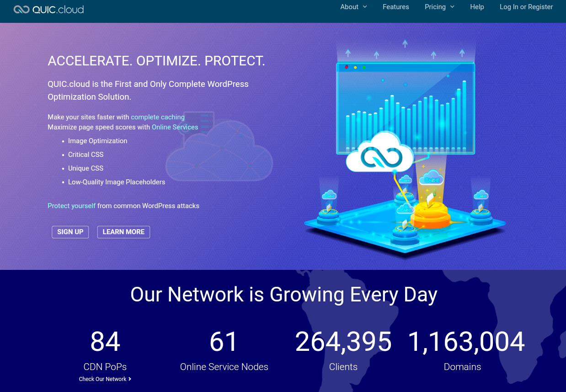The height and width of the screenshot is (392, 566).
Task: Click the Critical CSS list item
Action: tap(86, 155)
